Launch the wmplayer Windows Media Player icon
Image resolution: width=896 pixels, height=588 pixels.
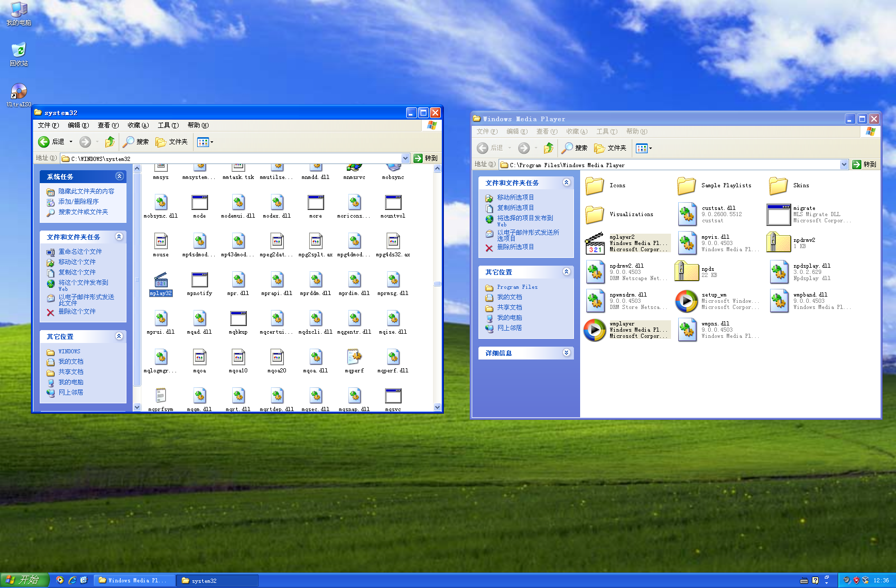point(594,330)
